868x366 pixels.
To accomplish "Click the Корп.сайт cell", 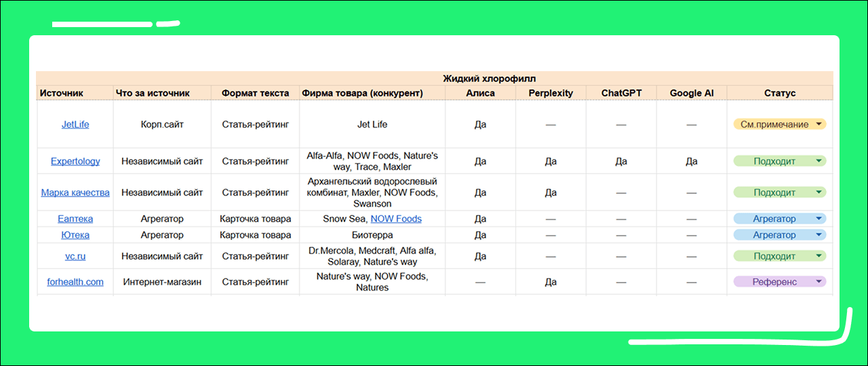I will pos(162,125).
